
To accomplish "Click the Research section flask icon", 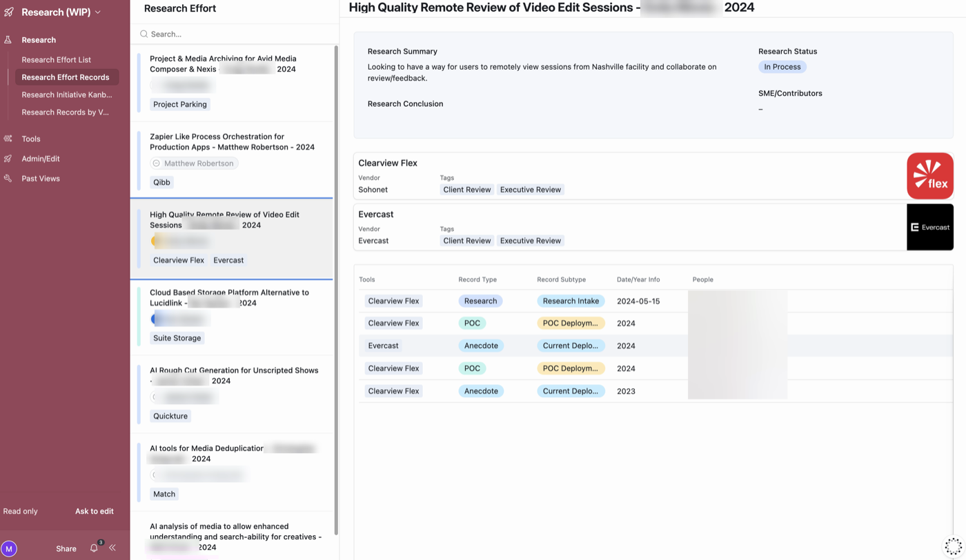I will click(8, 40).
